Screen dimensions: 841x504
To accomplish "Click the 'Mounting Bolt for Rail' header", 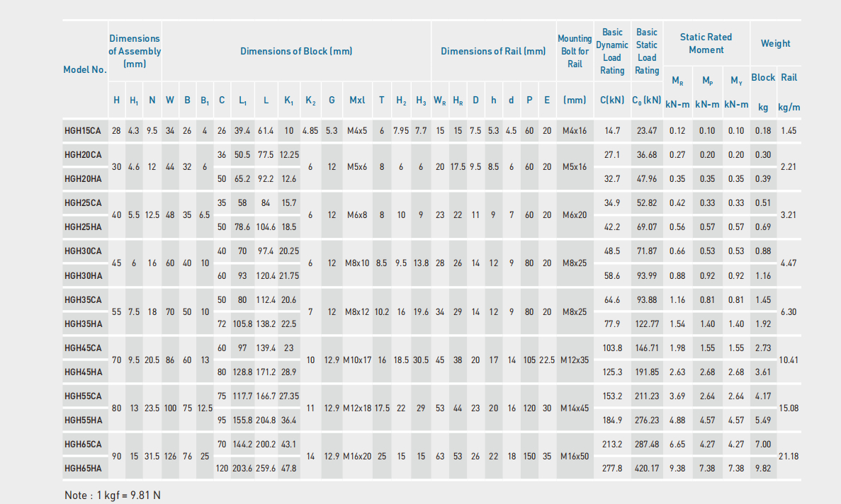I will coord(575,52).
